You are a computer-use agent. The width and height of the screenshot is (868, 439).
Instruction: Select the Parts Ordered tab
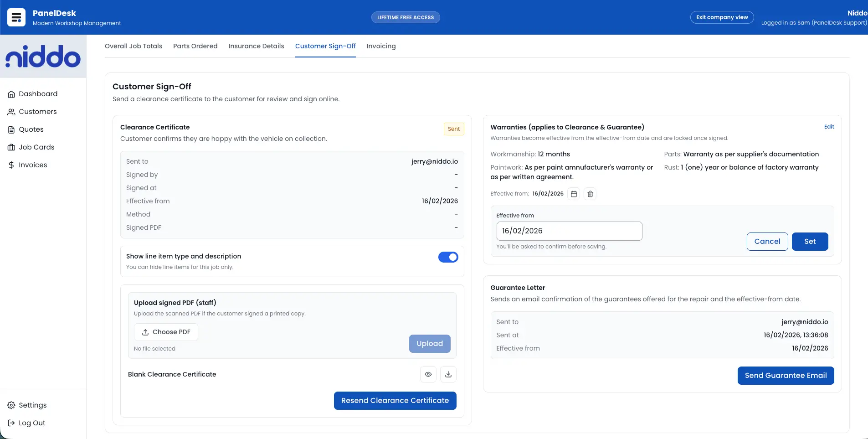[x=195, y=46]
